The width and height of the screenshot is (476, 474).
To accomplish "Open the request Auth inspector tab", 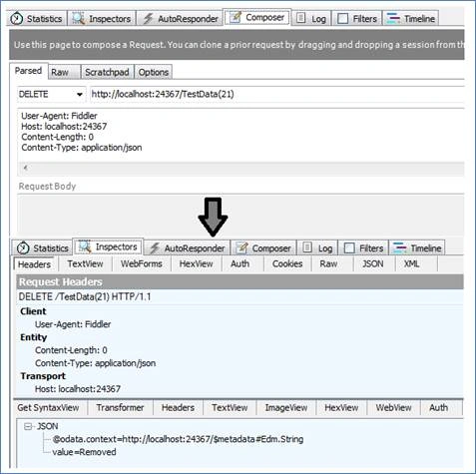I will click(239, 263).
